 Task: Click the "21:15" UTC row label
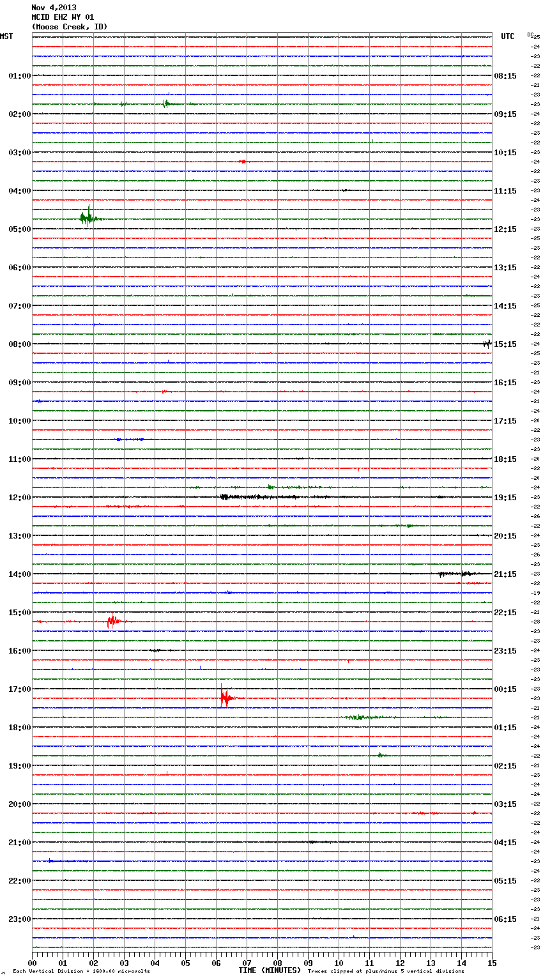point(505,574)
